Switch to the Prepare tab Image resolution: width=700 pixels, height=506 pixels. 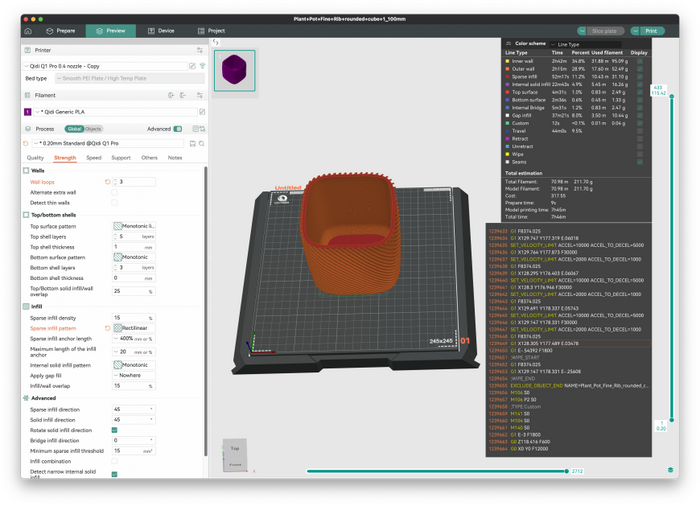(60, 31)
